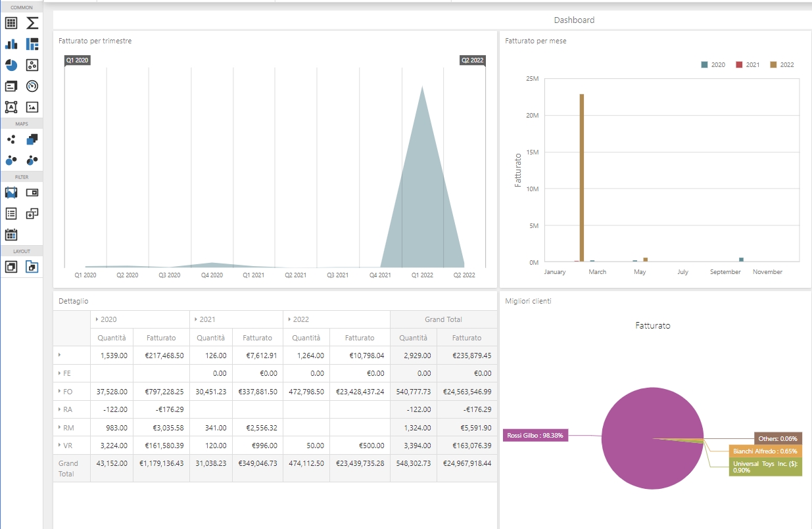The image size is (812, 529).
Task: Insert a Treemap item
Action: pyautogui.click(x=32, y=45)
